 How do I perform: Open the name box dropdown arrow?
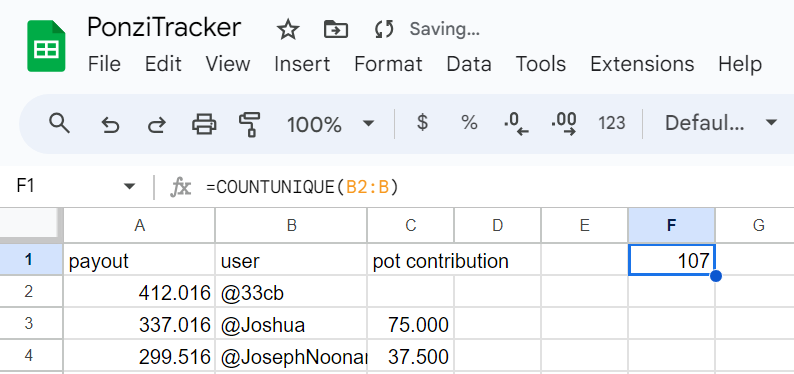[x=130, y=187]
